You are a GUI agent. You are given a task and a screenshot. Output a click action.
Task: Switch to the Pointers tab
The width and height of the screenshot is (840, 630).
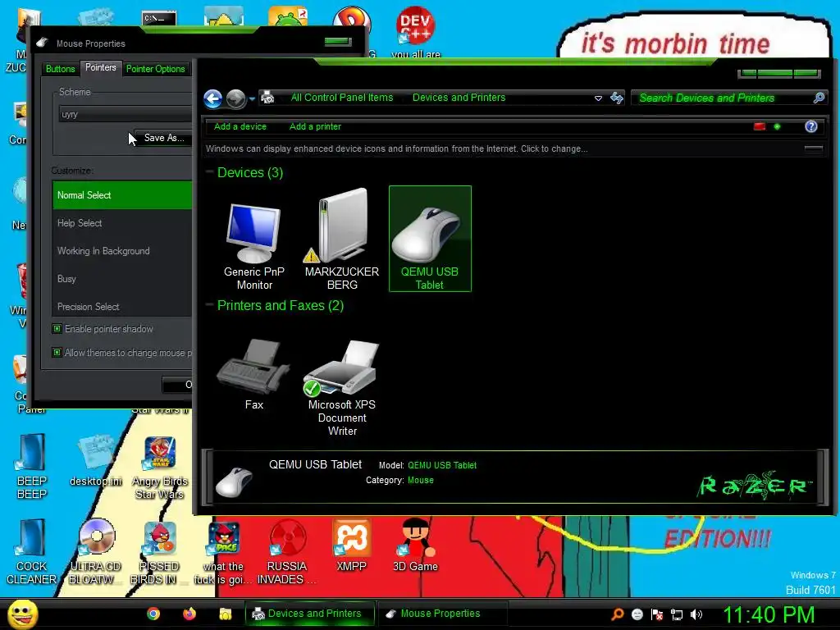pos(100,67)
